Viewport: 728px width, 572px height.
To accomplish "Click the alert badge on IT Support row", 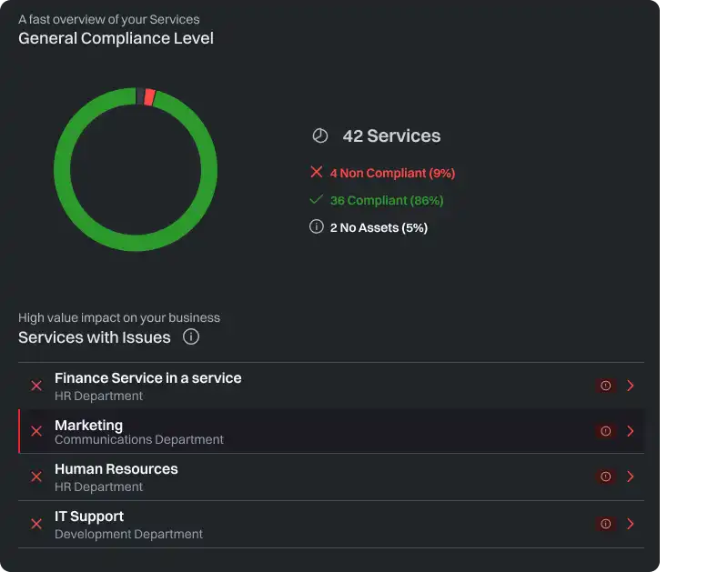I will click(x=605, y=524).
